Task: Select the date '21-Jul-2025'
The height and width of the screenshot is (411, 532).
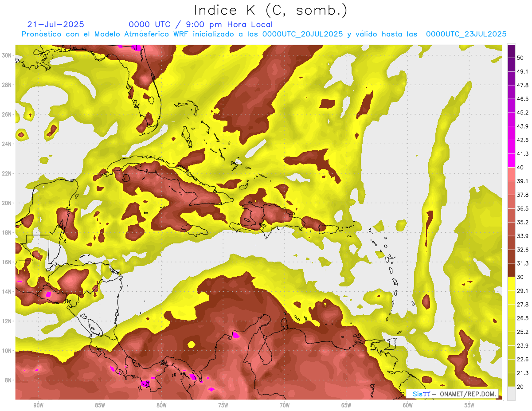Action: pyautogui.click(x=55, y=24)
